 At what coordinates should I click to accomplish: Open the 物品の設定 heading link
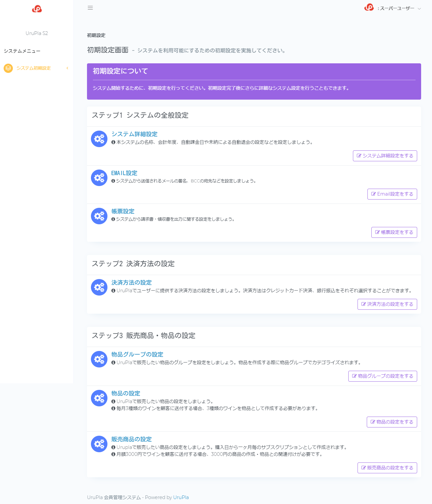pyautogui.click(x=126, y=394)
